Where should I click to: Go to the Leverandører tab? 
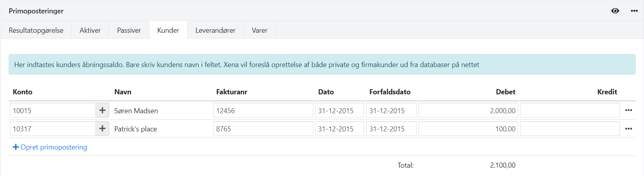[x=215, y=30]
